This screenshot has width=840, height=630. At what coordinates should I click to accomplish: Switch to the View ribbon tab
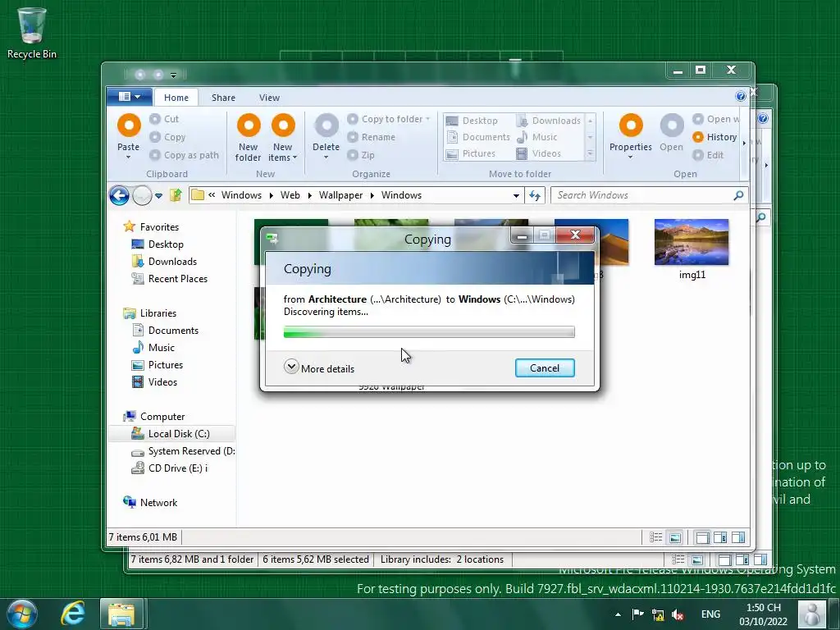coord(269,98)
